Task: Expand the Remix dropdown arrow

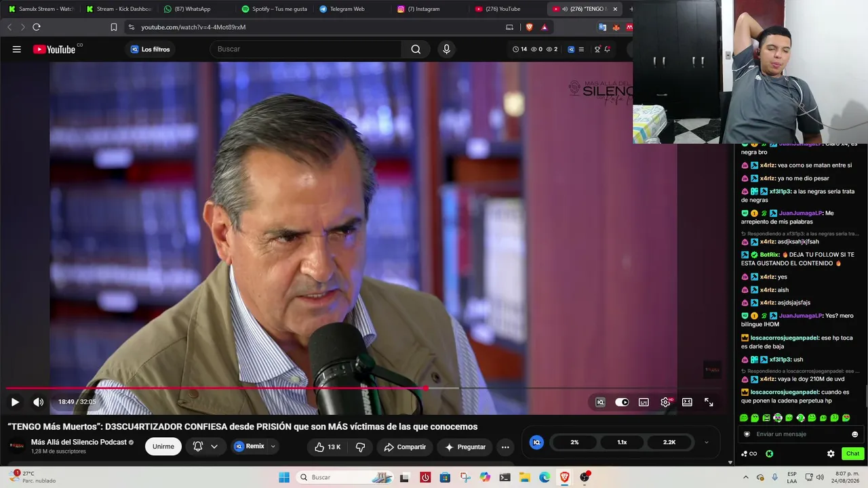Action: click(x=273, y=447)
